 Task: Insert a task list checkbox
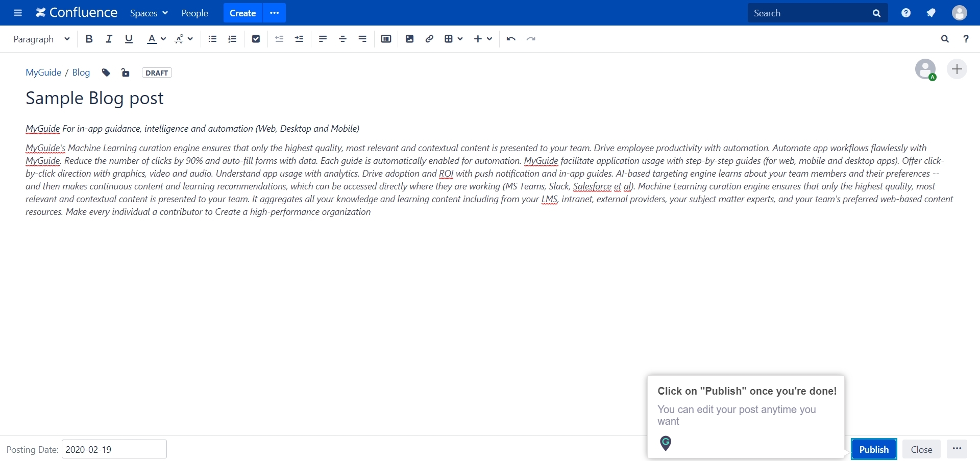coord(256,39)
